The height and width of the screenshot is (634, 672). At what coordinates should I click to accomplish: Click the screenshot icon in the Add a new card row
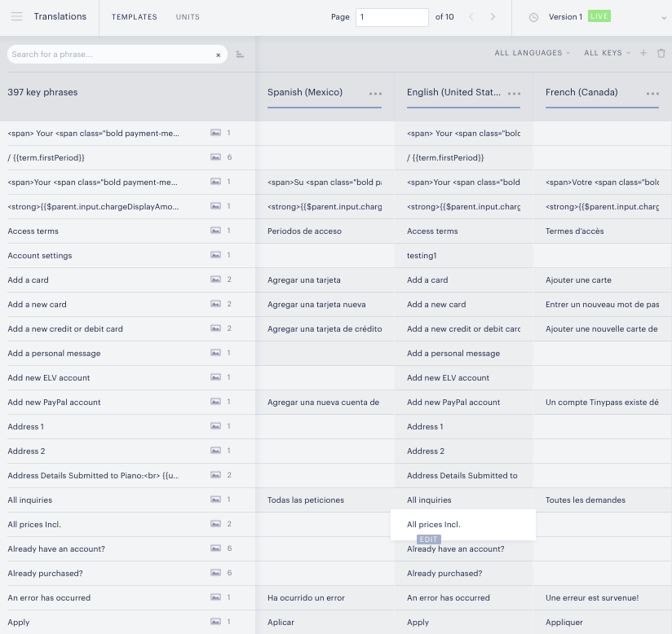[x=215, y=304]
